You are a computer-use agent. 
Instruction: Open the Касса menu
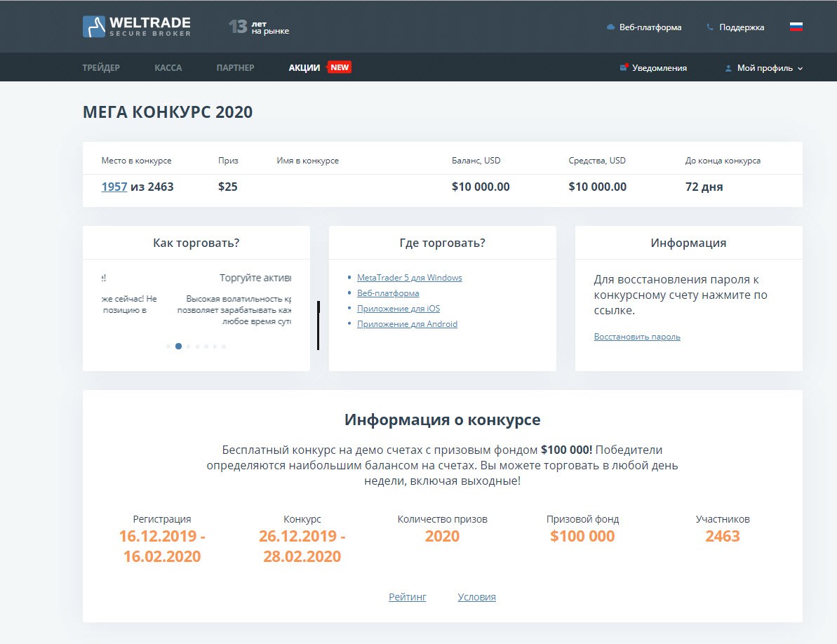[x=168, y=68]
